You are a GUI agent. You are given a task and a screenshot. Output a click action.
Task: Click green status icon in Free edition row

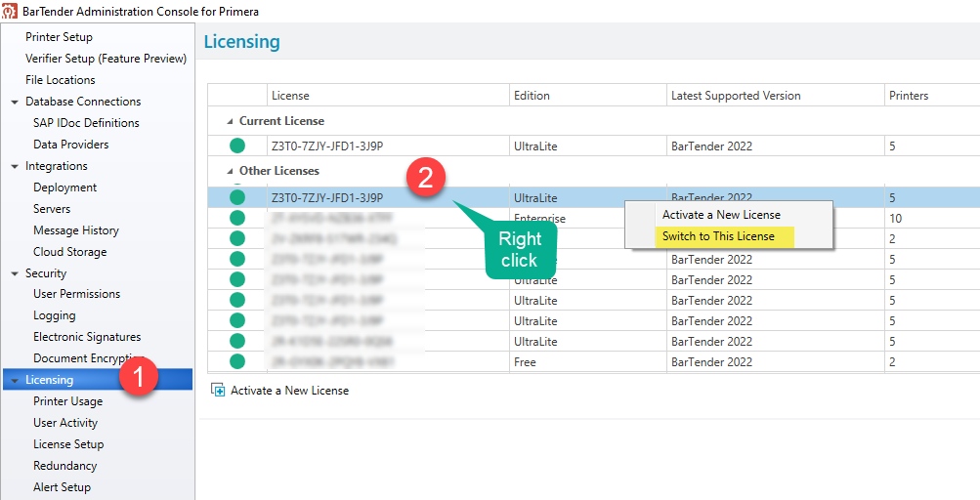(x=236, y=362)
